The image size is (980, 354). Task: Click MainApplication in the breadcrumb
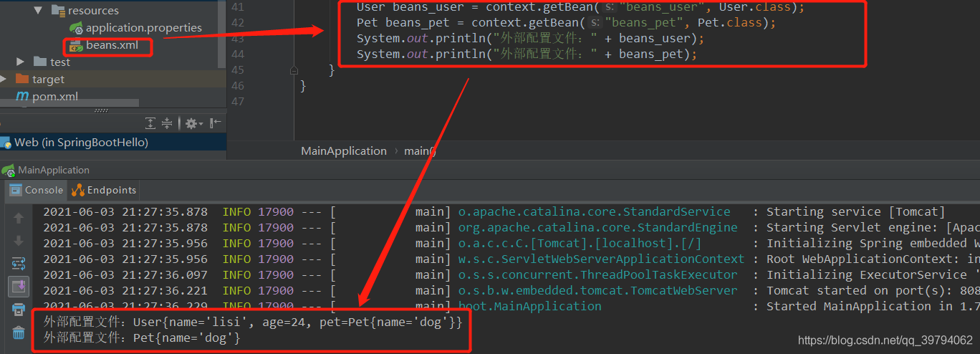(344, 150)
